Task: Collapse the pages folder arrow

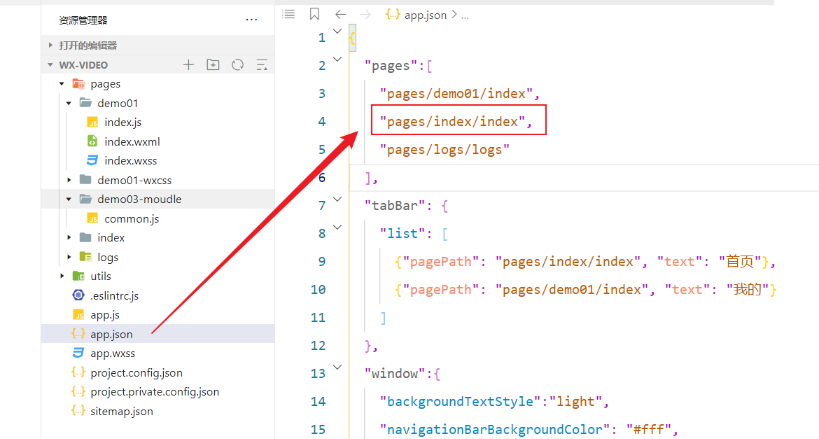Action: click(x=62, y=84)
